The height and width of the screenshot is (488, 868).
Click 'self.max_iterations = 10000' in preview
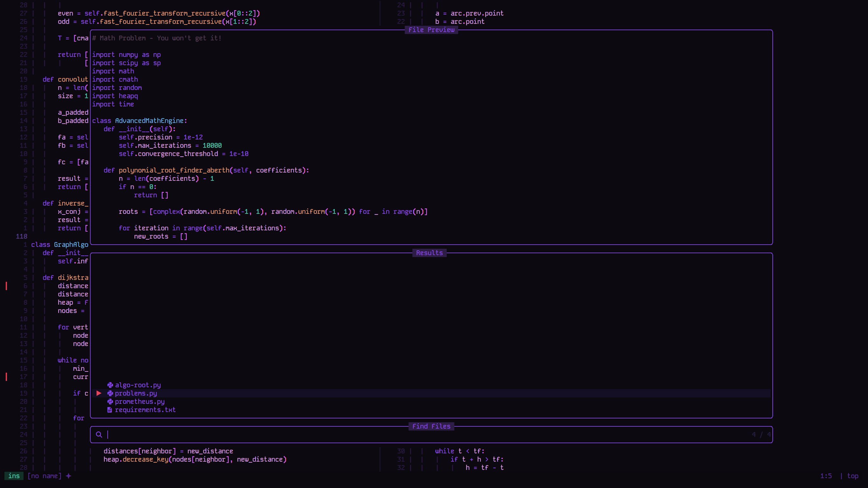(170, 146)
